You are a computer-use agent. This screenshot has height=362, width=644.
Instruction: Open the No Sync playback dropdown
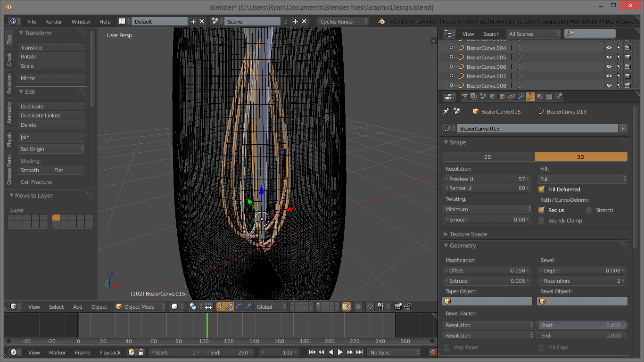pos(394,352)
